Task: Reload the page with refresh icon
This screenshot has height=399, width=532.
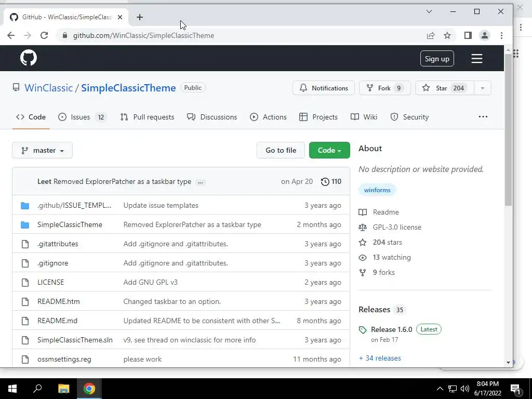Action: (44, 35)
